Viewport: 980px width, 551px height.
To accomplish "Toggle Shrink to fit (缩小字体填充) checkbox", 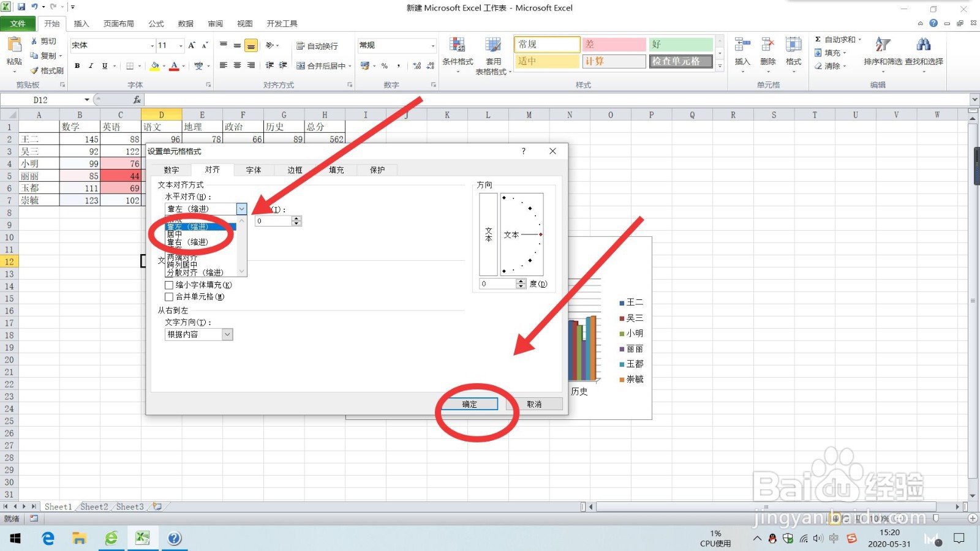I will [169, 285].
